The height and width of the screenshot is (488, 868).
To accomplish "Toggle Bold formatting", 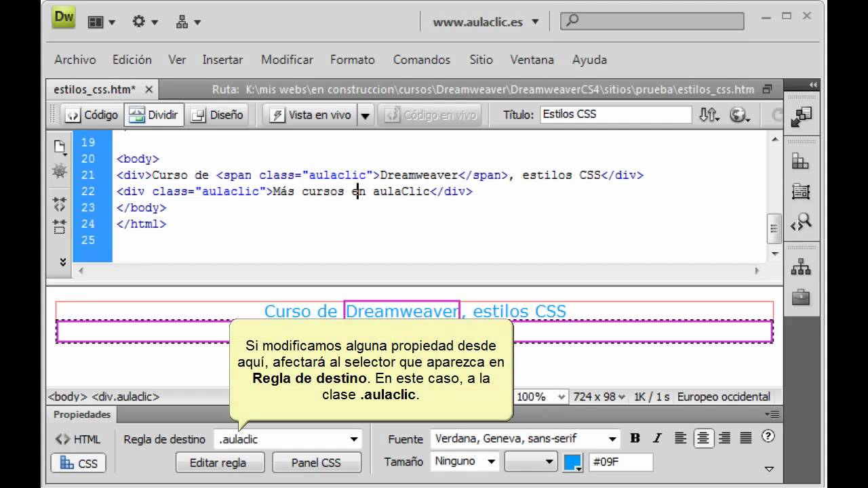I will [x=635, y=439].
